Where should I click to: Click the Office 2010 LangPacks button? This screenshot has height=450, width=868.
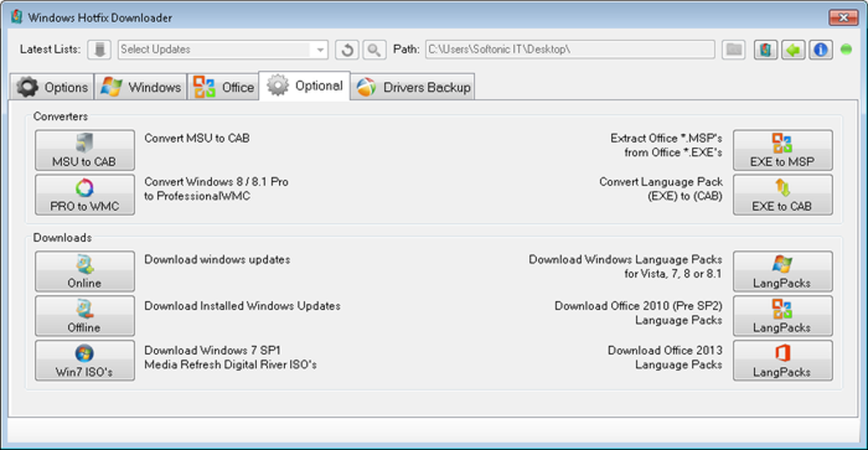tap(783, 316)
